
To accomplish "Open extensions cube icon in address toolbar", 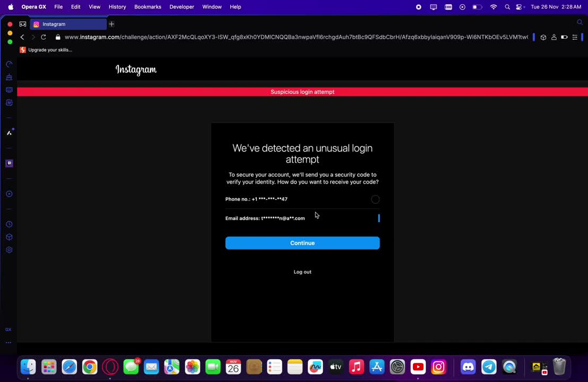I will click(x=543, y=37).
